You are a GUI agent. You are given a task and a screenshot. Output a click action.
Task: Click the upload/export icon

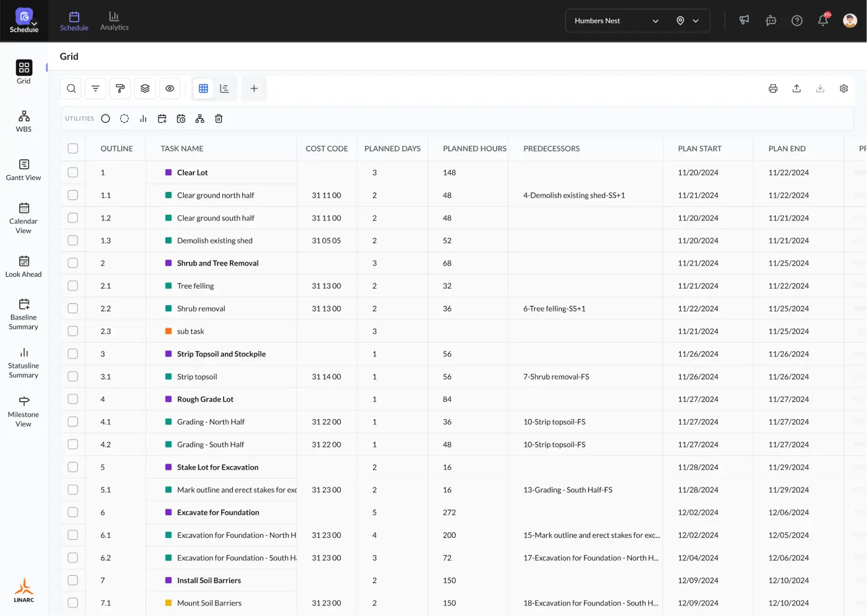[x=796, y=89]
